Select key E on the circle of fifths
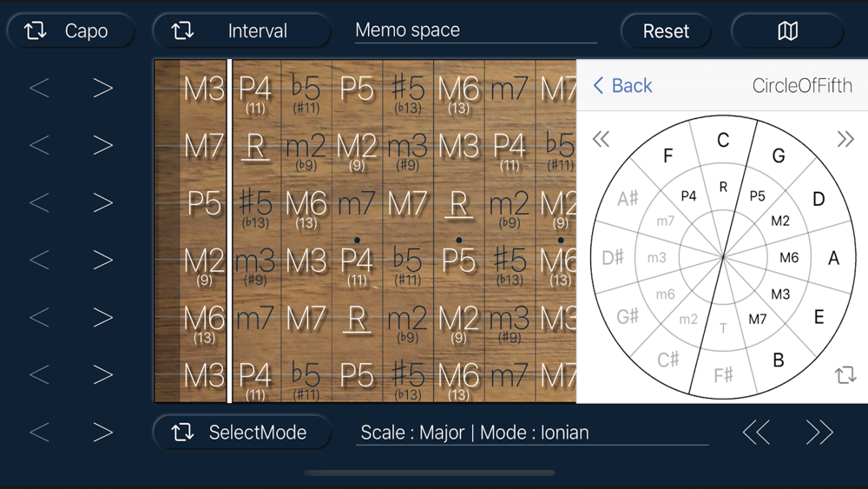The width and height of the screenshot is (868, 489). pos(819,317)
